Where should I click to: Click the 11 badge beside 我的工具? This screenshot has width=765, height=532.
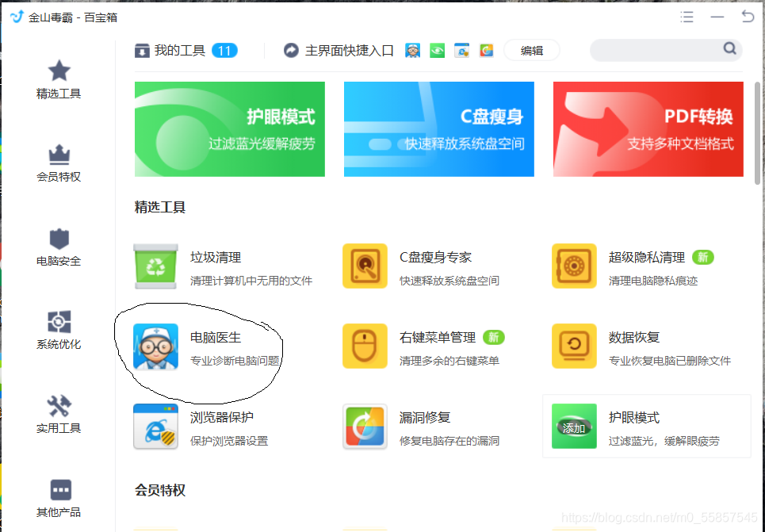(225, 51)
